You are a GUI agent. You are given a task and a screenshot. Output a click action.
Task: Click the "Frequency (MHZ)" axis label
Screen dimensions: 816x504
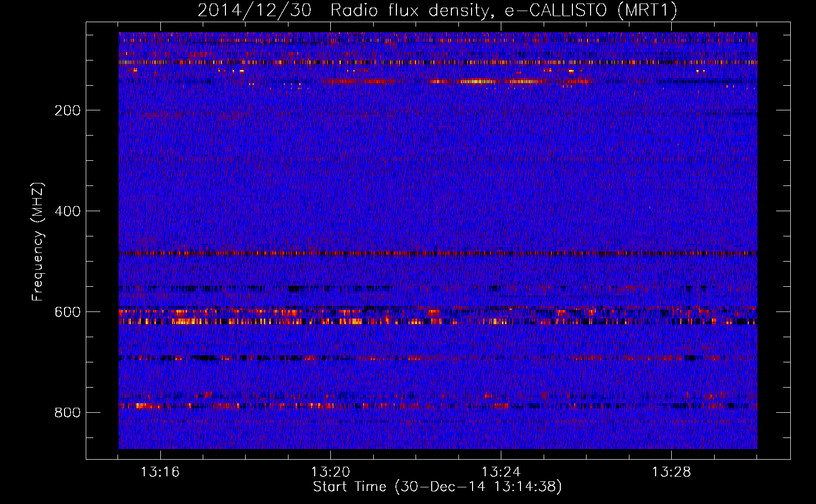pyautogui.click(x=38, y=242)
